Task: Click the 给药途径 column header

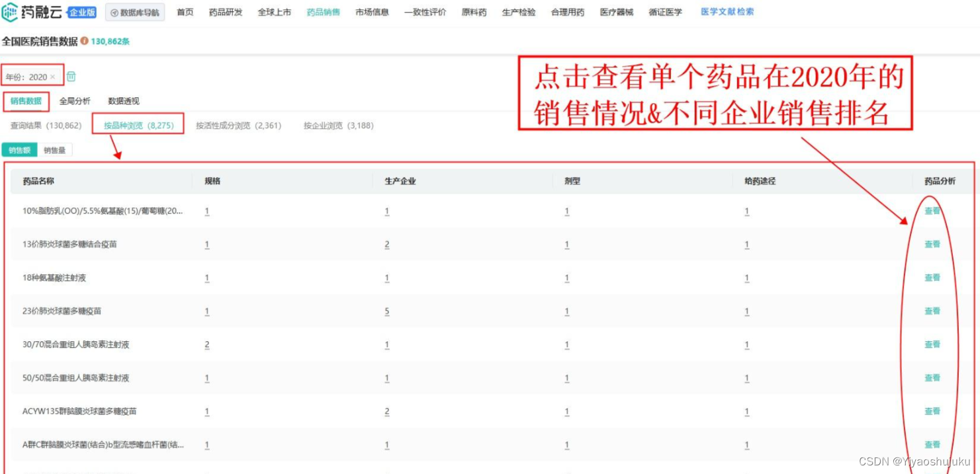Action: pyautogui.click(x=760, y=181)
